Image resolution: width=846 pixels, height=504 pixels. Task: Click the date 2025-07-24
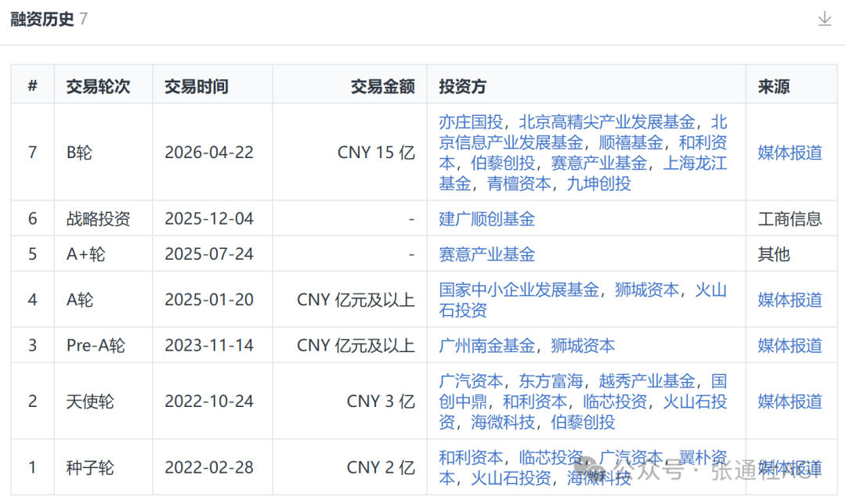click(x=209, y=254)
